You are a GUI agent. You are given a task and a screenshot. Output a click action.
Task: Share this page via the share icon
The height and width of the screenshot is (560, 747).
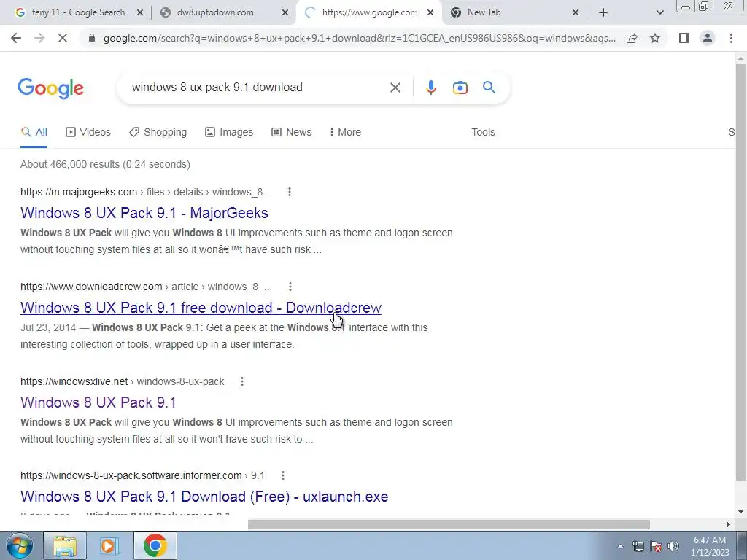[632, 38]
